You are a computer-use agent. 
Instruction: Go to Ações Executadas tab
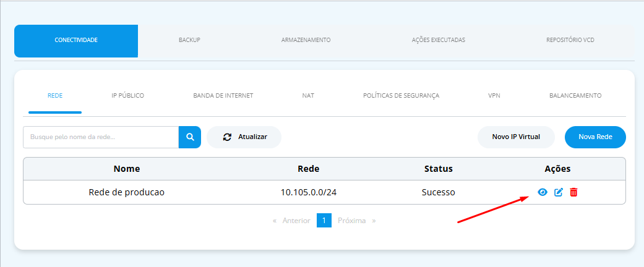click(x=438, y=40)
